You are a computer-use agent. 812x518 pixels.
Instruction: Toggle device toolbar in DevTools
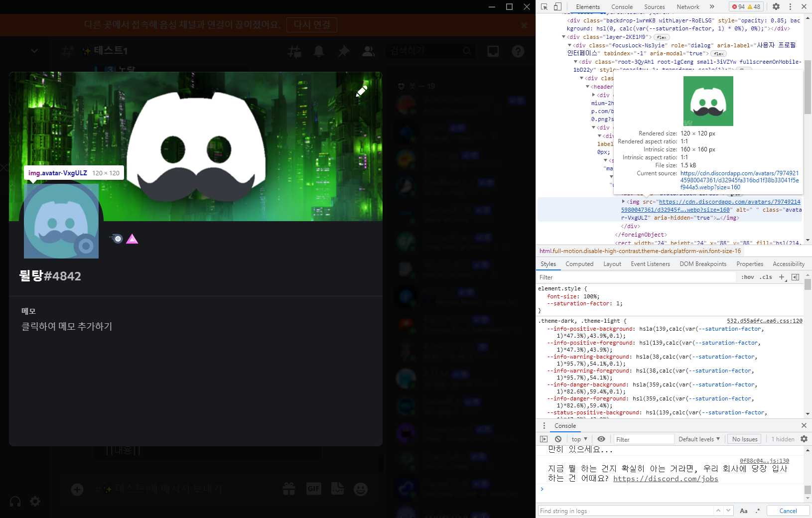[x=557, y=6]
